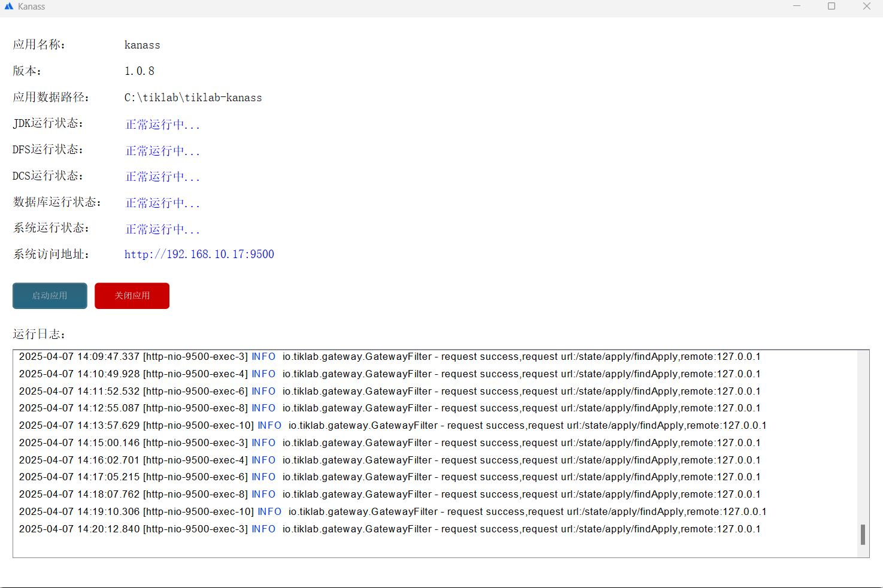Click the 应用数据路径 label

pos(51,97)
